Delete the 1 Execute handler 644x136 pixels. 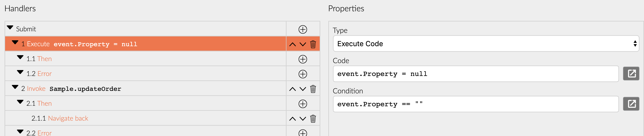point(313,44)
